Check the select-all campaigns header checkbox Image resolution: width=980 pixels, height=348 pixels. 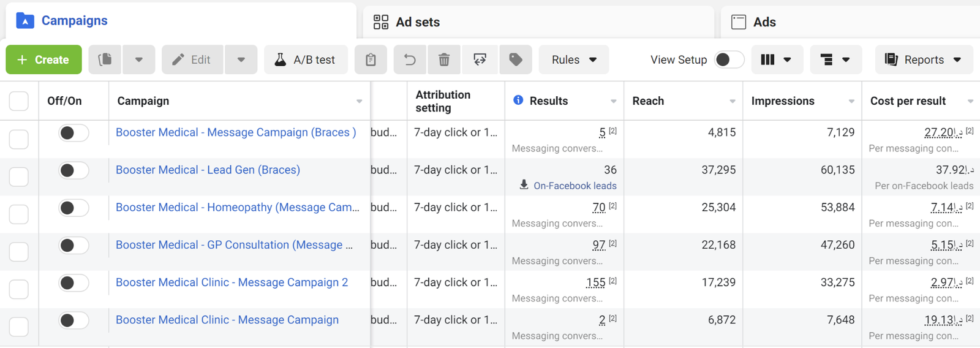[19, 101]
